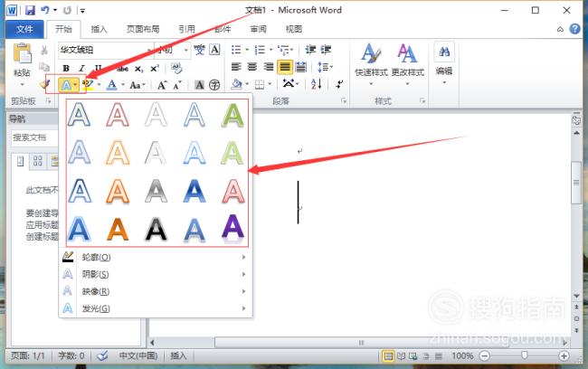
Task: Click the Save icon in quick access toolbar
Action: [30, 10]
